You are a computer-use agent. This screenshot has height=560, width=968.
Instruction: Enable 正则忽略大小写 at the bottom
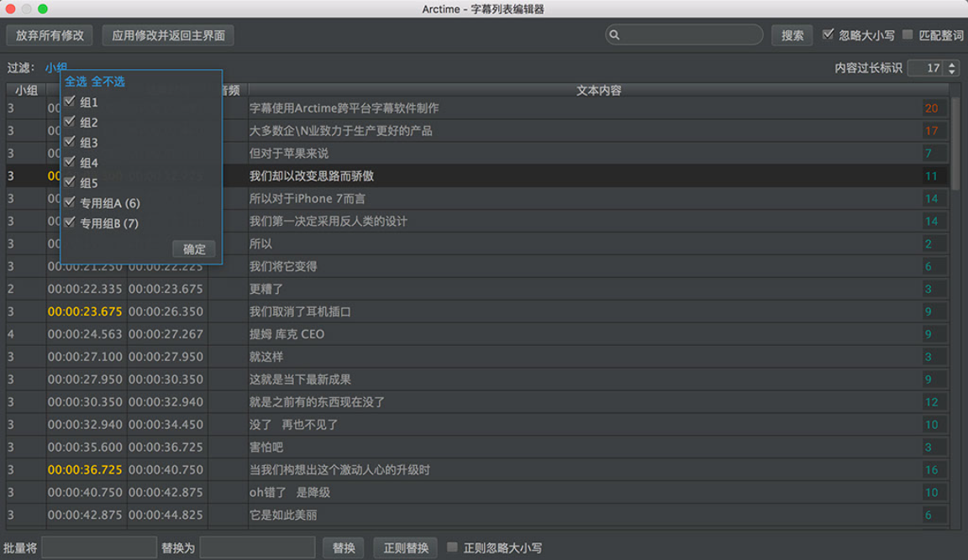[453, 547]
